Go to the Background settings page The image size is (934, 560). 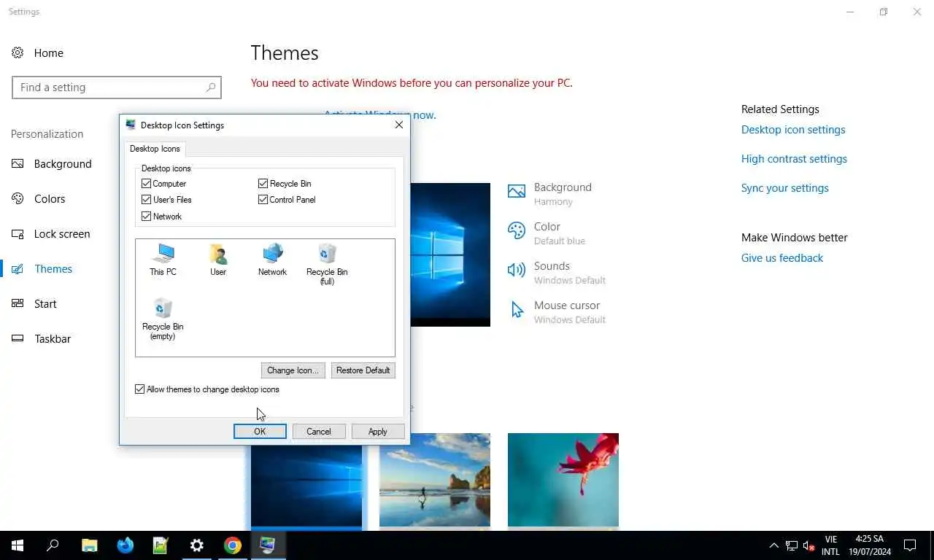click(63, 164)
